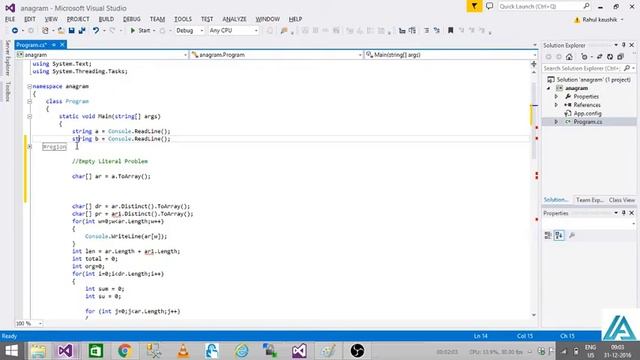Close the Program.cs tab

coord(62,45)
